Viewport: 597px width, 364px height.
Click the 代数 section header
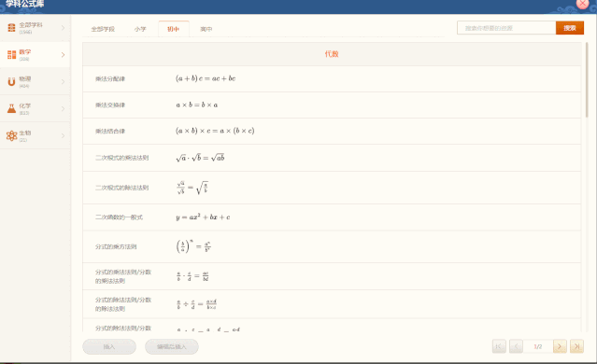[x=332, y=54]
